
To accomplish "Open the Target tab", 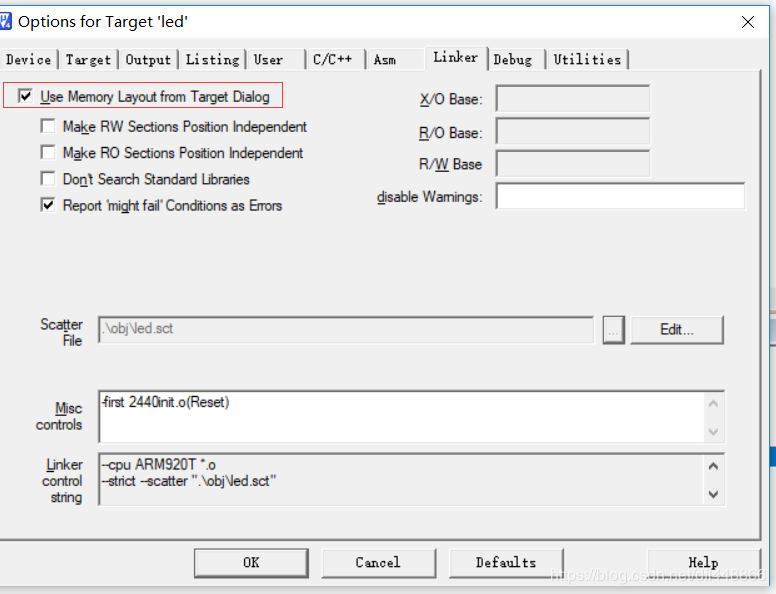I will [88, 59].
